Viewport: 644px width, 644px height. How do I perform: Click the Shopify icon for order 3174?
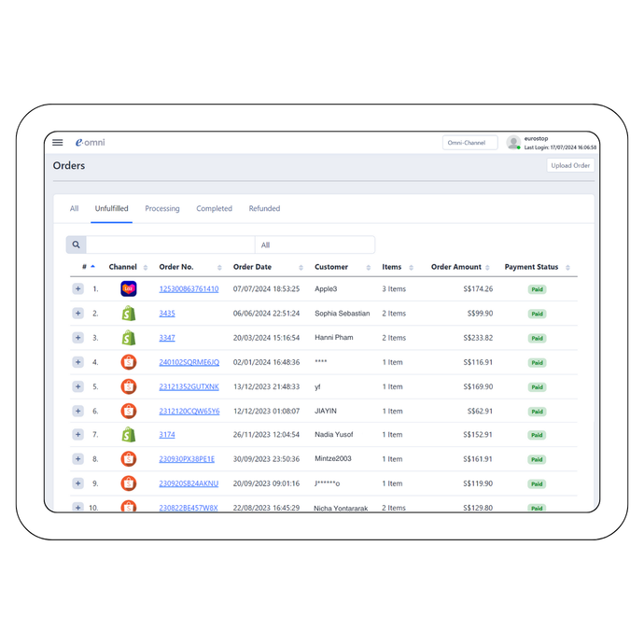[129, 435]
